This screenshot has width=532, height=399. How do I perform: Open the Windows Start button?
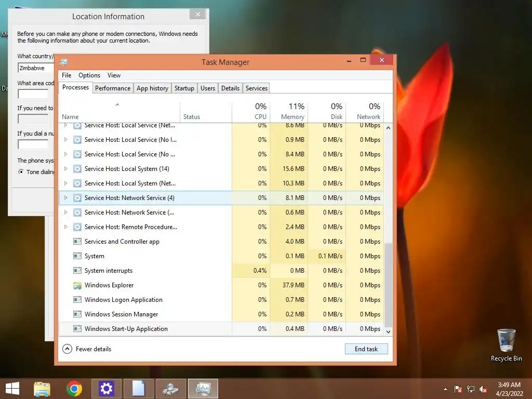(x=12, y=389)
